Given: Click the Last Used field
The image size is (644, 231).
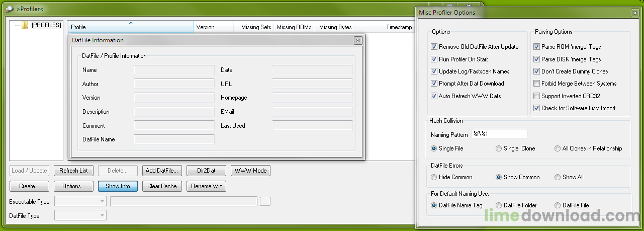Looking at the screenshot, I should point(312,126).
